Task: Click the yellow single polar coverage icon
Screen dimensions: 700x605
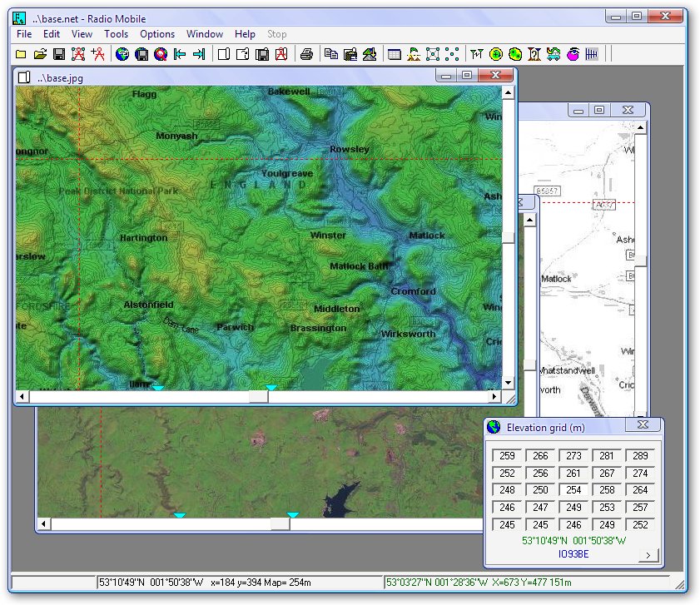Action: pyautogui.click(x=496, y=55)
